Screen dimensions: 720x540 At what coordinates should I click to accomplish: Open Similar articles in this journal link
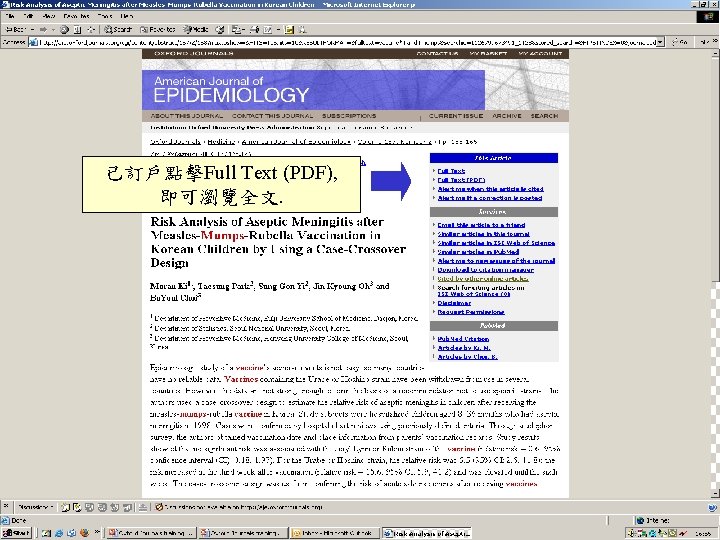[483, 234]
